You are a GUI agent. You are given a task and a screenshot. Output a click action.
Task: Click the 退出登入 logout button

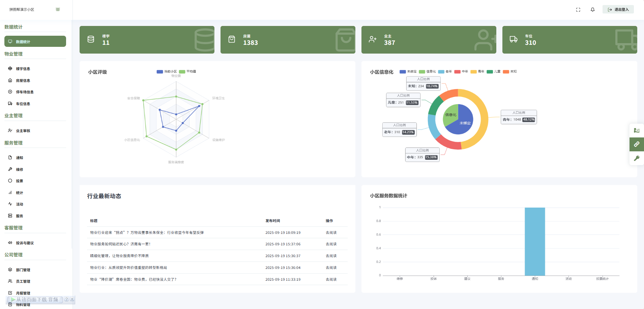[618, 9]
